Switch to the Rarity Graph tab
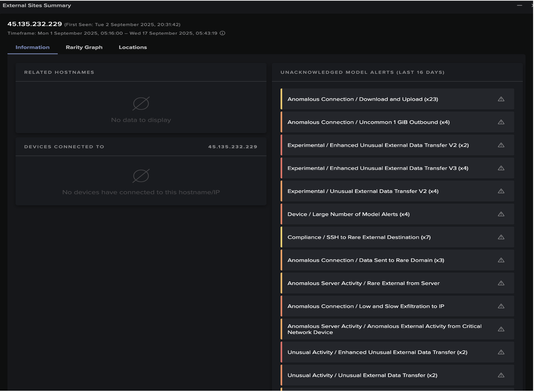This screenshot has width=534, height=392. tap(84, 47)
